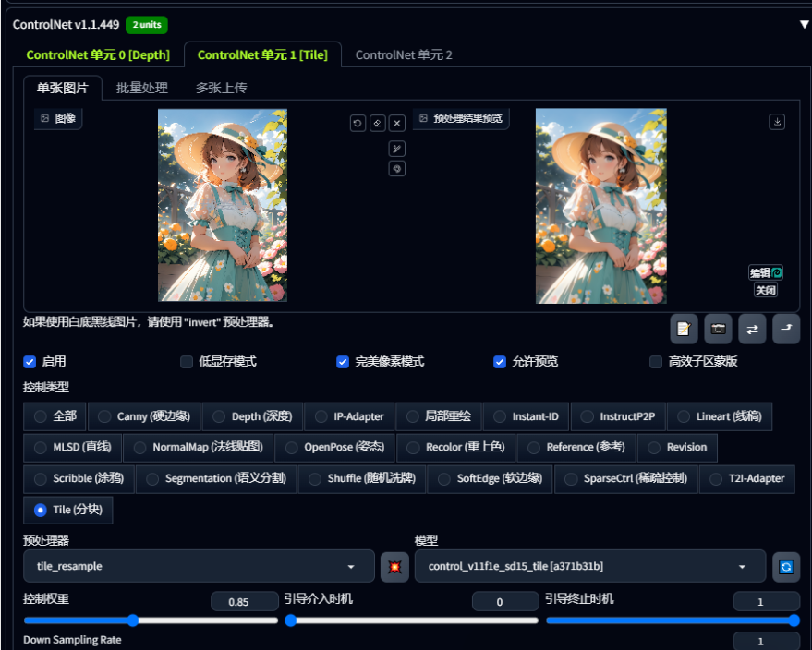Click the input image thumbnail
Image resolution: width=812 pixels, height=650 pixels.
coord(222,205)
